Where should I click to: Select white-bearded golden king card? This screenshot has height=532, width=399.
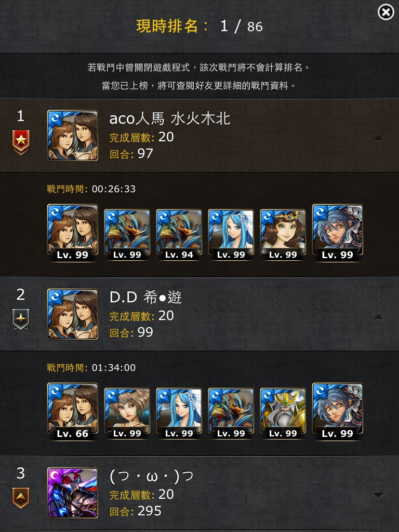pyautogui.click(x=283, y=413)
